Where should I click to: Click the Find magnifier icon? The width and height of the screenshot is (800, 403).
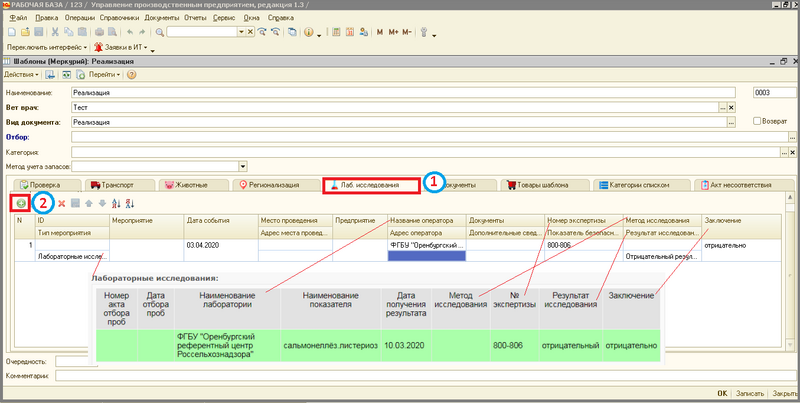(x=160, y=32)
